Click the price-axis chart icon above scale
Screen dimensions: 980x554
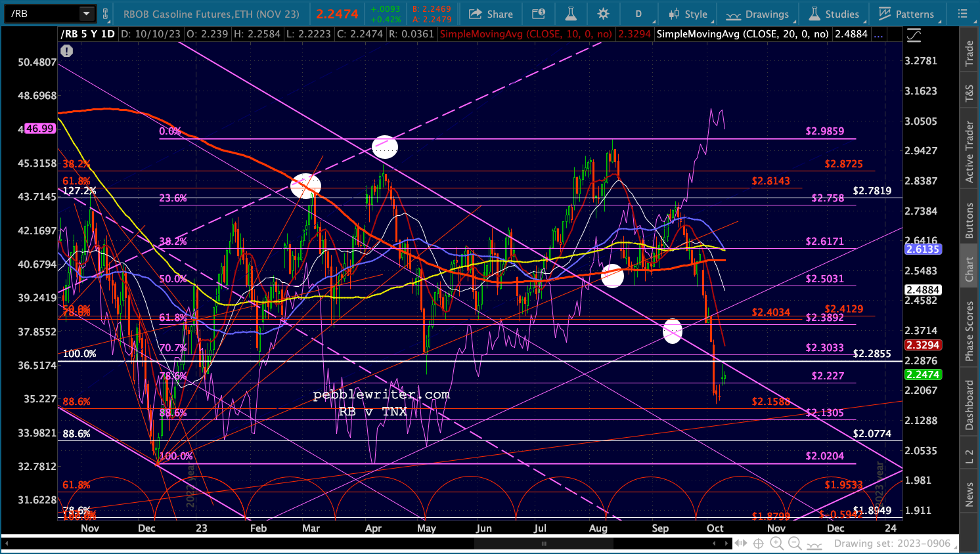913,37
